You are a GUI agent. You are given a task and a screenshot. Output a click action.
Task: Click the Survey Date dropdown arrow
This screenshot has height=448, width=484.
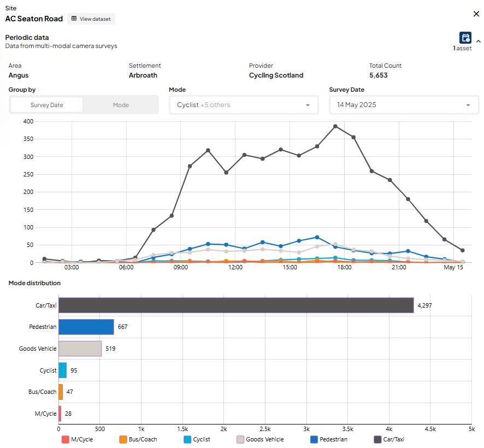pos(468,105)
